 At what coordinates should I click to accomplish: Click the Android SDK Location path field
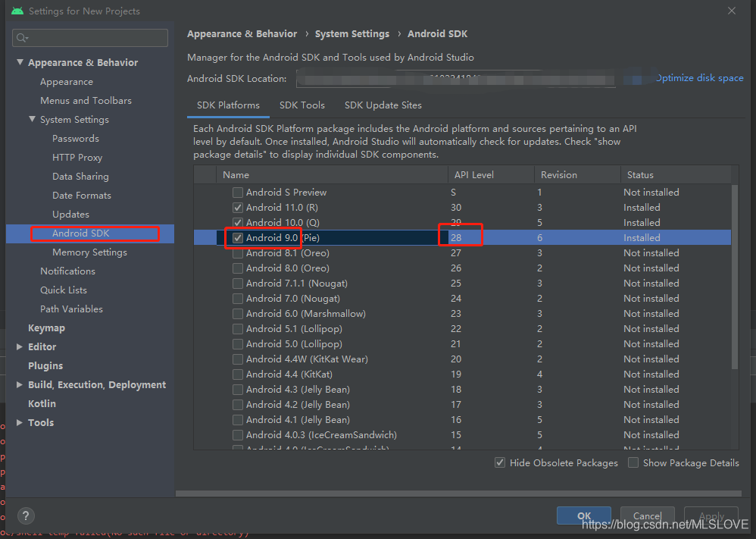(455, 79)
